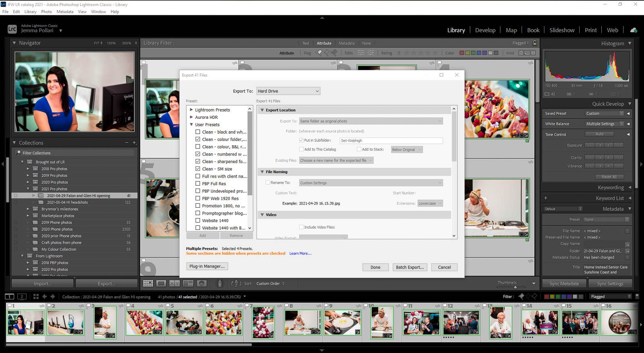
Task: Open the Export To Hard Drive dropdown
Action: pyautogui.click(x=288, y=91)
